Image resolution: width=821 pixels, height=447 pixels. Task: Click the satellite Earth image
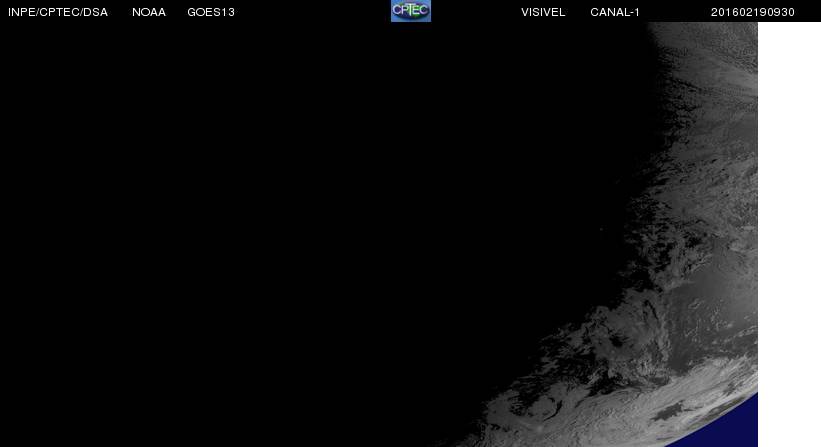pos(379,234)
